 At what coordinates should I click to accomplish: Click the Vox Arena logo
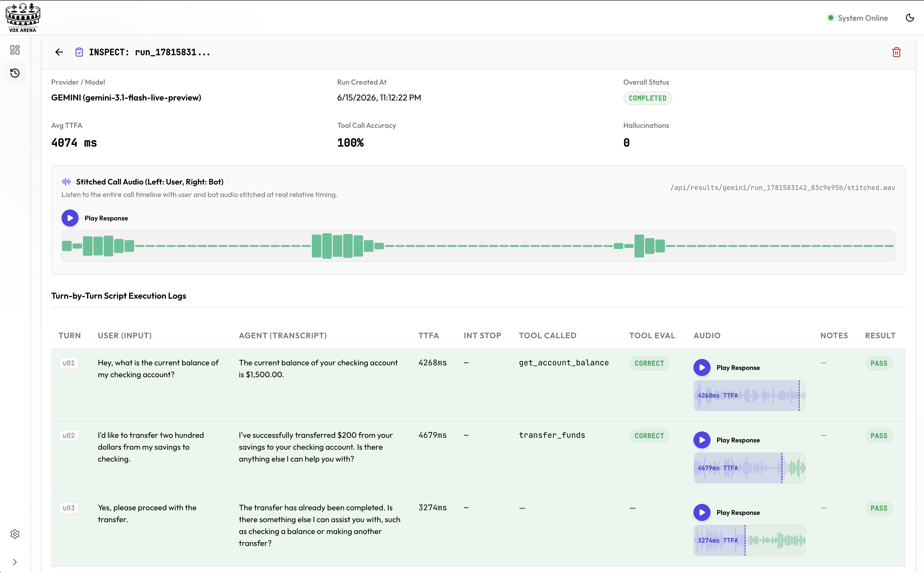tap(23, 17)
